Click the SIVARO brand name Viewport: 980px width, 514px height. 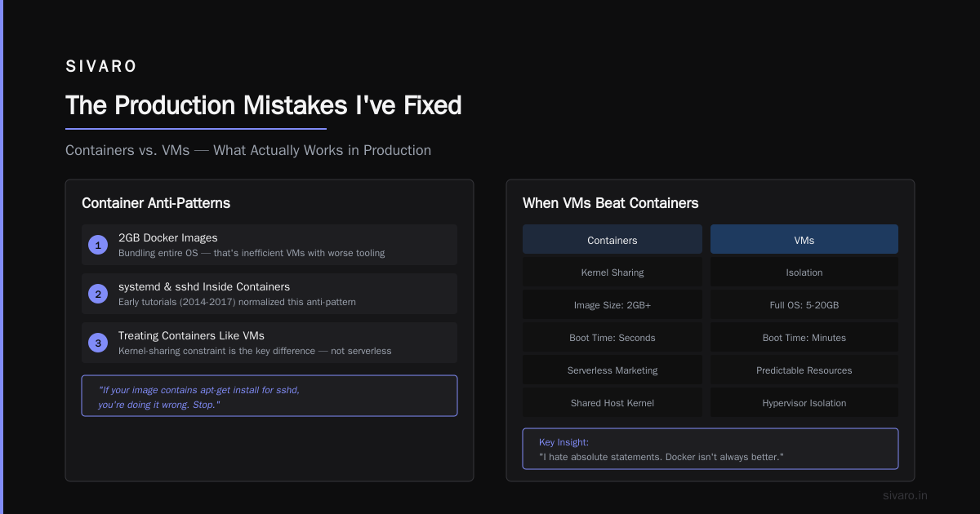point(102,67)
